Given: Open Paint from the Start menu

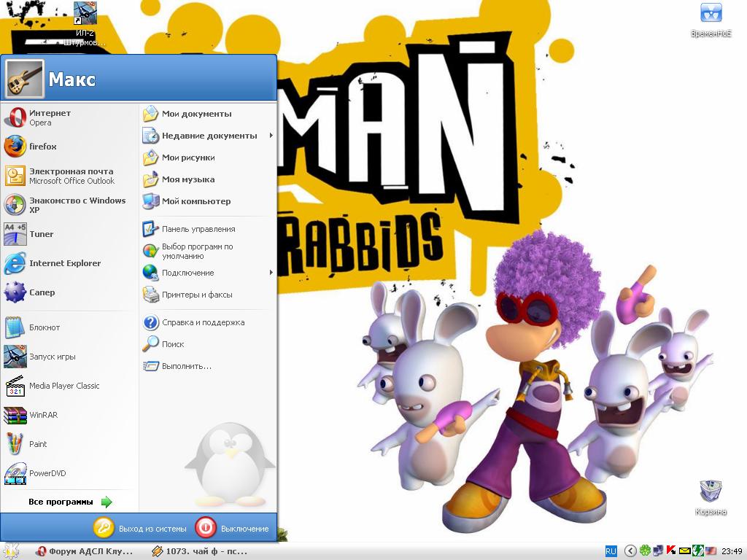Looking at the screenshot, I should [69, 444].
